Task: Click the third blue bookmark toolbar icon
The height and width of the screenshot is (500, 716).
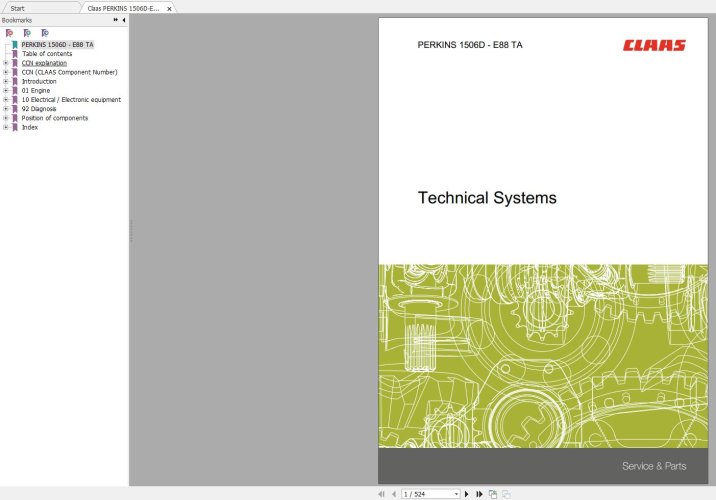Action: point(45,33)
